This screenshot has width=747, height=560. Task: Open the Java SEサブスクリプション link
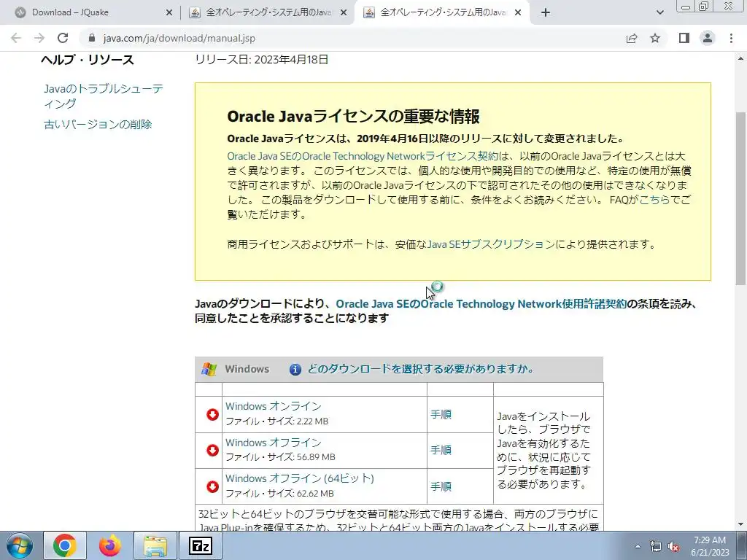pos(491,244)
